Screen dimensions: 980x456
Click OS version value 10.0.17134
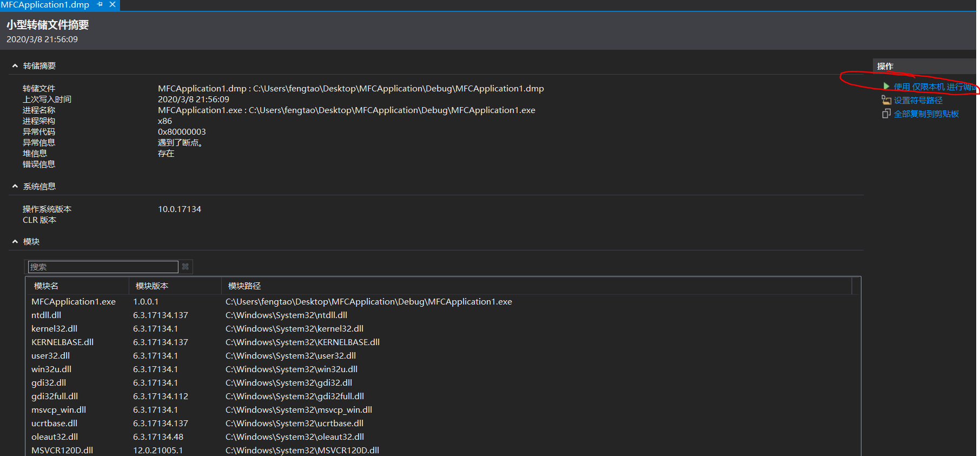pyautogui.click(x=180, y=209)
